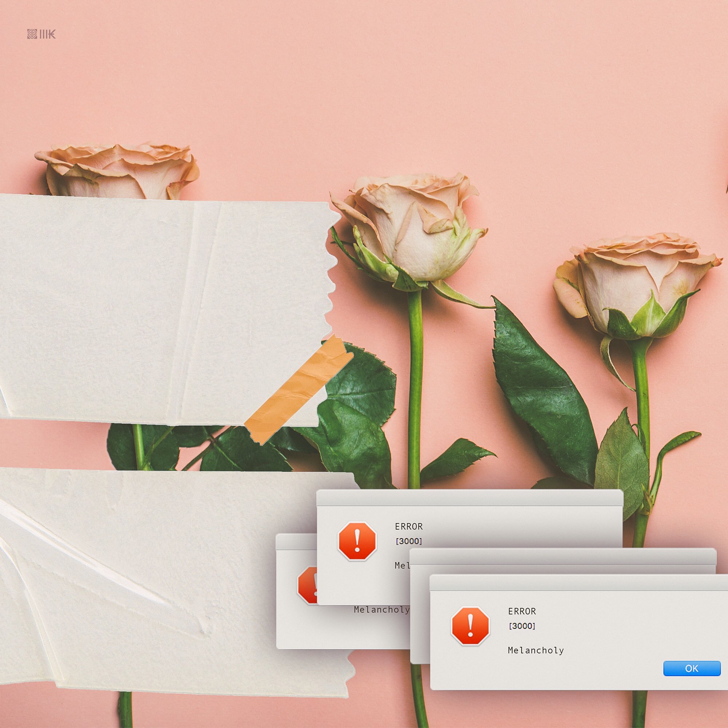
Task: Click the title bar of the dialog containing the OK button
Action: click(x=579, y=582)
